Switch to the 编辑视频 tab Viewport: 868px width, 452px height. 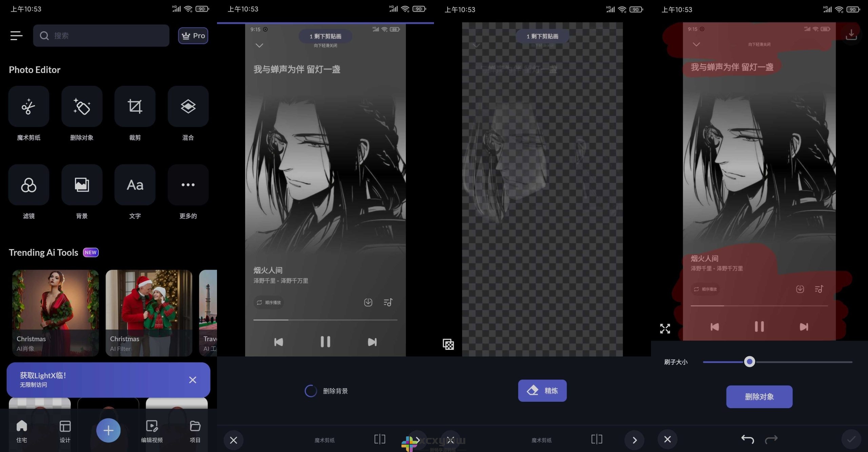coord(152,430)
